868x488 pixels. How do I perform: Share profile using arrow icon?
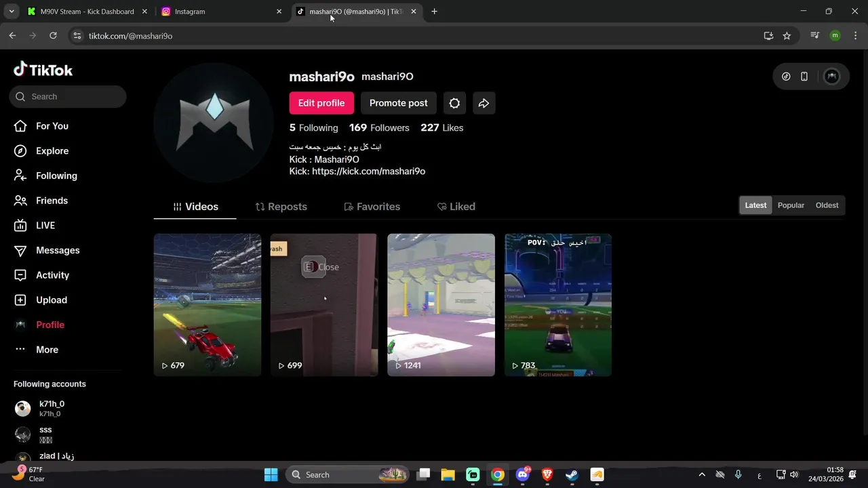tap(484, 103)
